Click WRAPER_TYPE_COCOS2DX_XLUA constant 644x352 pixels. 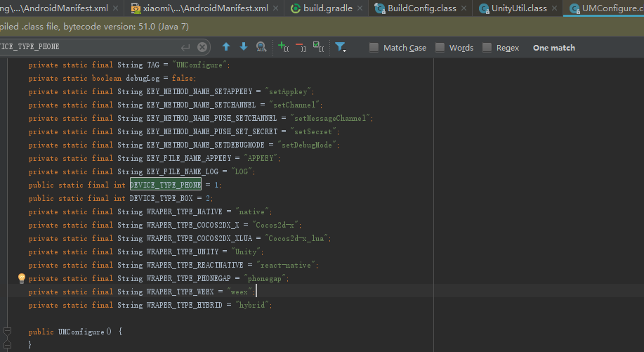point(199,238)
